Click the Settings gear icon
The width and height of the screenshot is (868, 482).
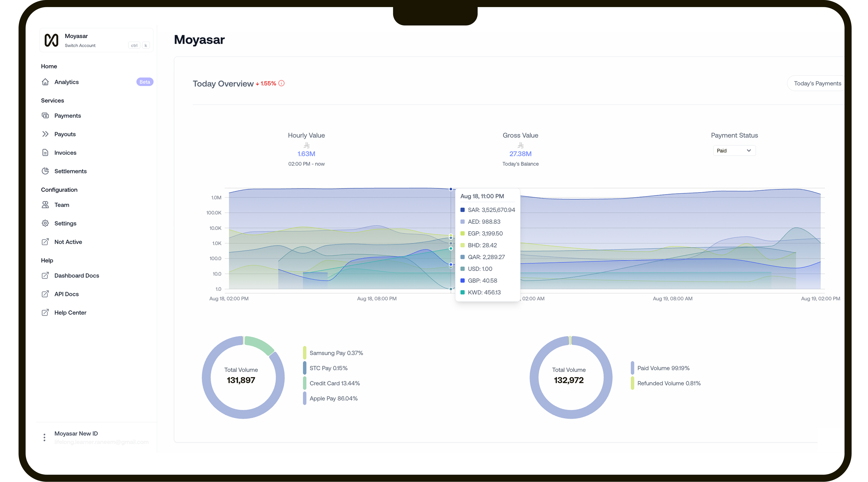(45, 223)
